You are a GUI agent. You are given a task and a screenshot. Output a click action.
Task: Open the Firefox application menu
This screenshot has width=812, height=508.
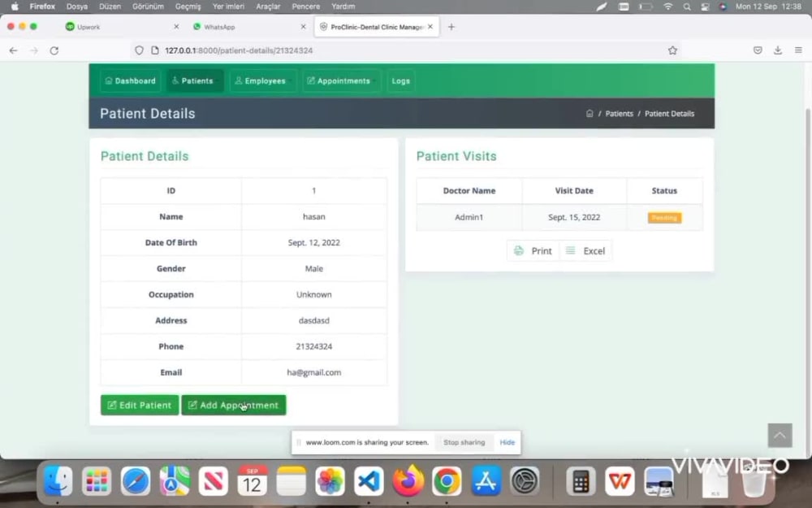point(42,7)
